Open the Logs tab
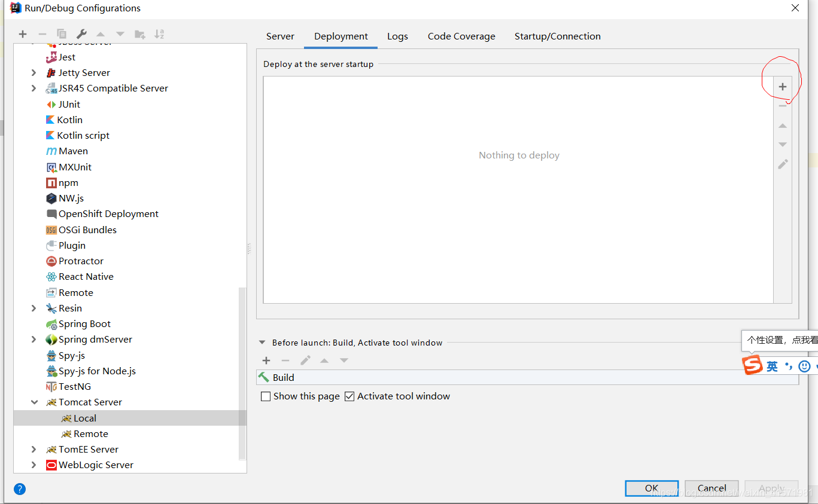 (397, 36)
